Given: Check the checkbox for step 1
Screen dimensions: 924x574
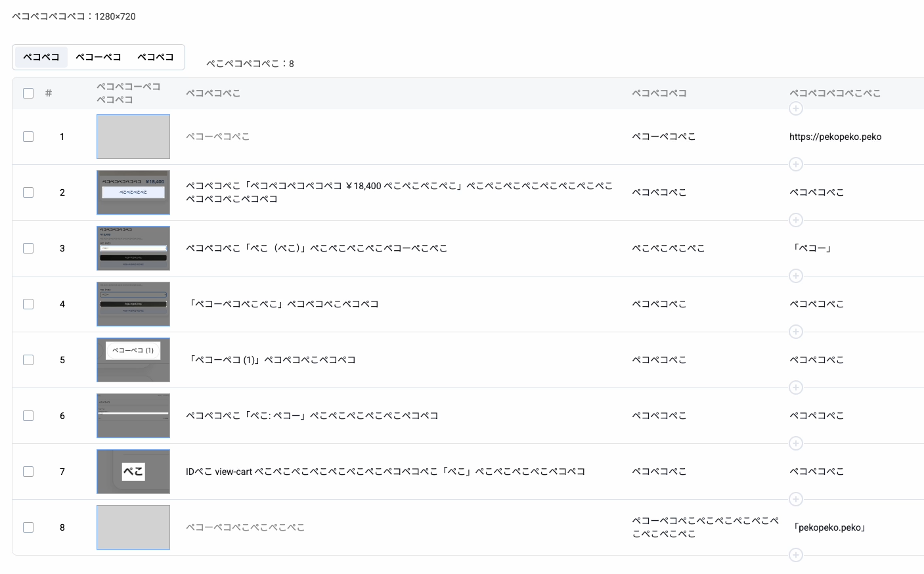Looking at the screenshot, I should coord(28,137).
